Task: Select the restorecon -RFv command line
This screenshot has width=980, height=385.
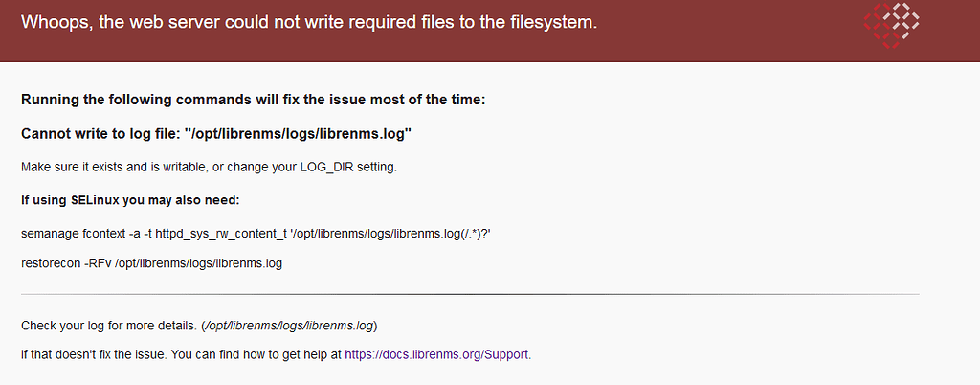Action: coord(152,263)
